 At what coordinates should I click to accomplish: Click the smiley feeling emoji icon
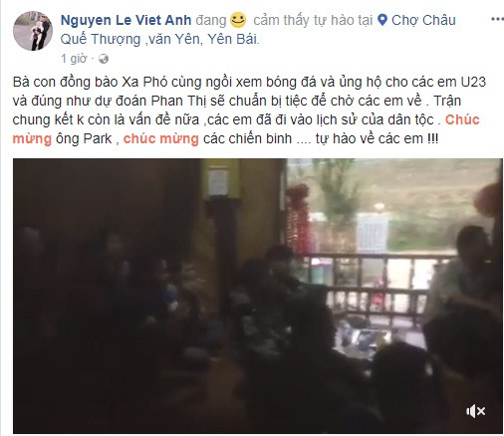(x=238, y=20)
